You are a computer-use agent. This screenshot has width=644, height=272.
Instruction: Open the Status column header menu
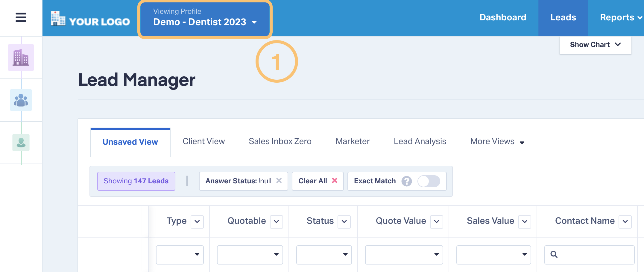(x=344, y=222)
